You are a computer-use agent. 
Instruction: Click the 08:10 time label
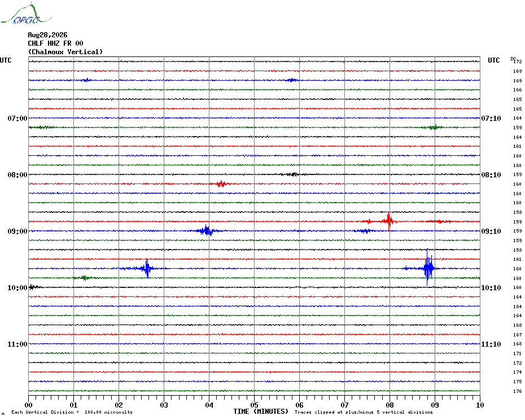(x=491, y=175)
